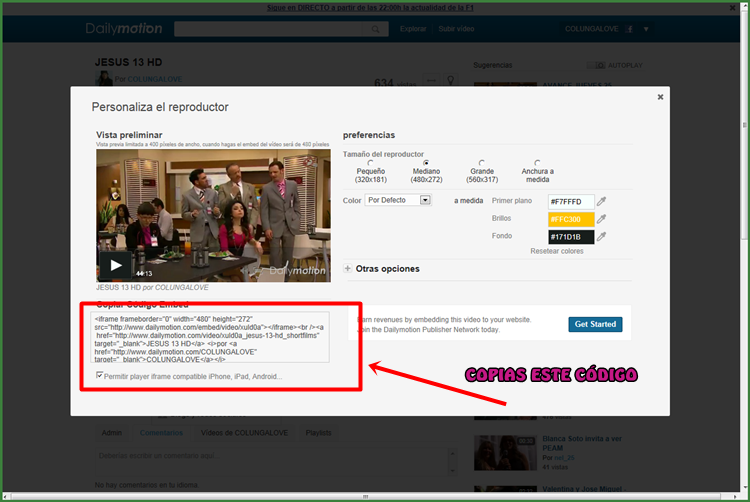Open Explorar in the top navigation
The image size is (750, 502).
(413, 29)
